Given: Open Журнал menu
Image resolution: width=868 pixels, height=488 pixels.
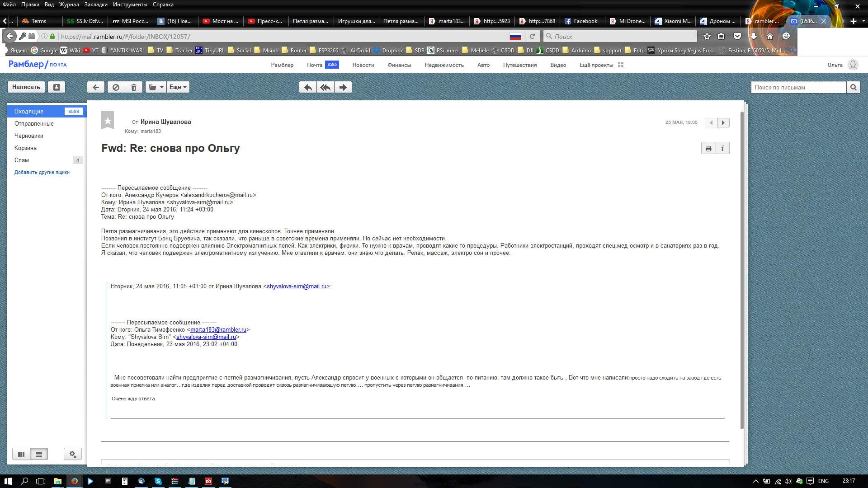Looking at the screenshot, I should [69, 5].
